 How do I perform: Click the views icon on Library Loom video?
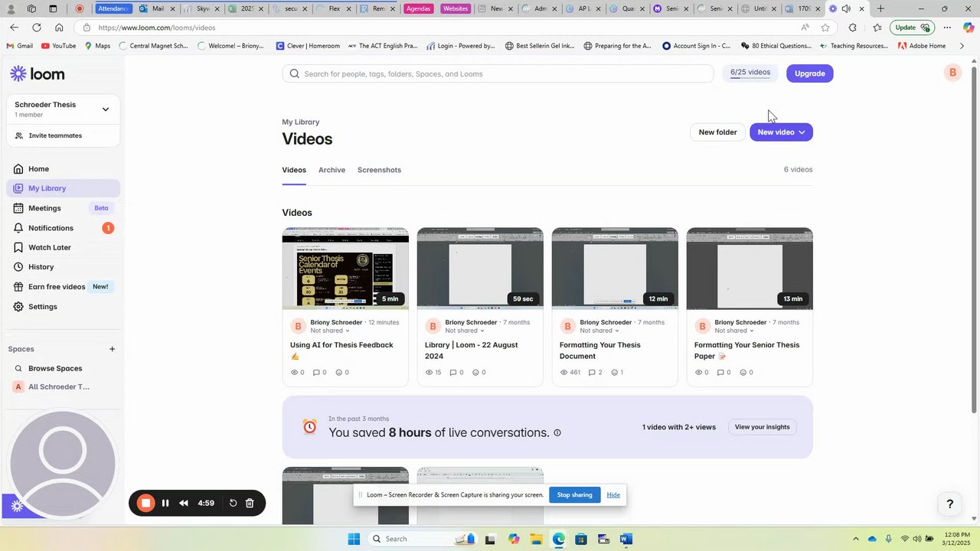(430, 373)
